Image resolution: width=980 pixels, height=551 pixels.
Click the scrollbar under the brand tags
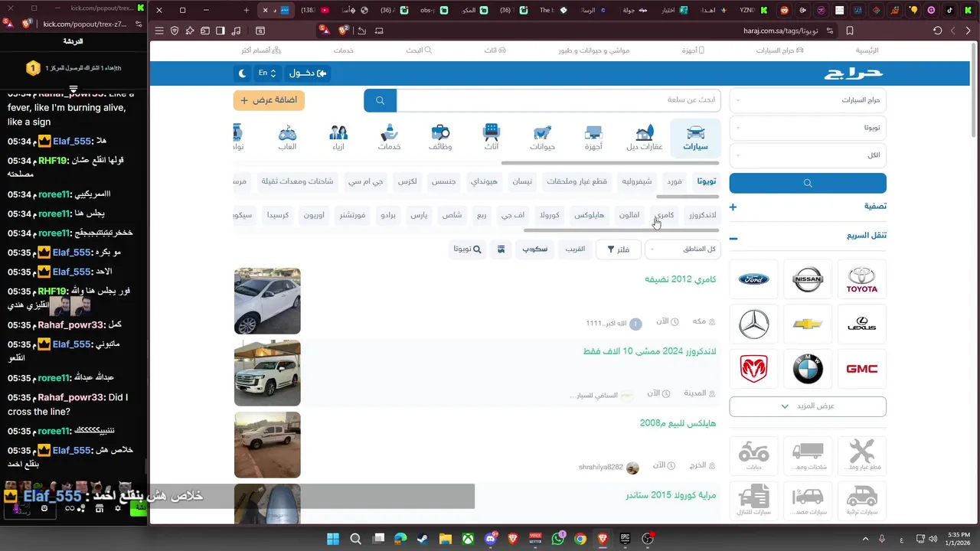coord(688,197)
